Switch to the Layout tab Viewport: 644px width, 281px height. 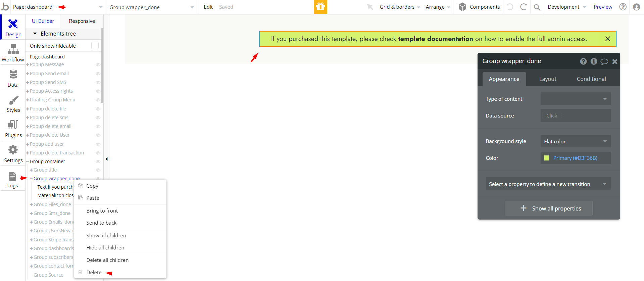548,79
